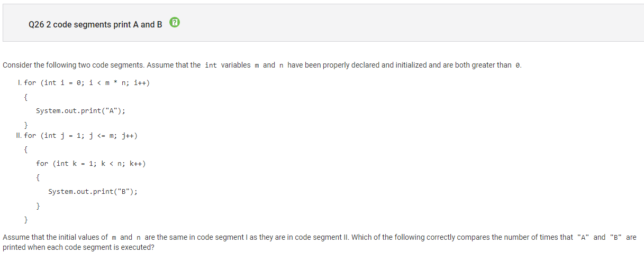This screenshot has height=253, width=644.
Task: Click the green help icon beside question title
Action: pos(175,23)
